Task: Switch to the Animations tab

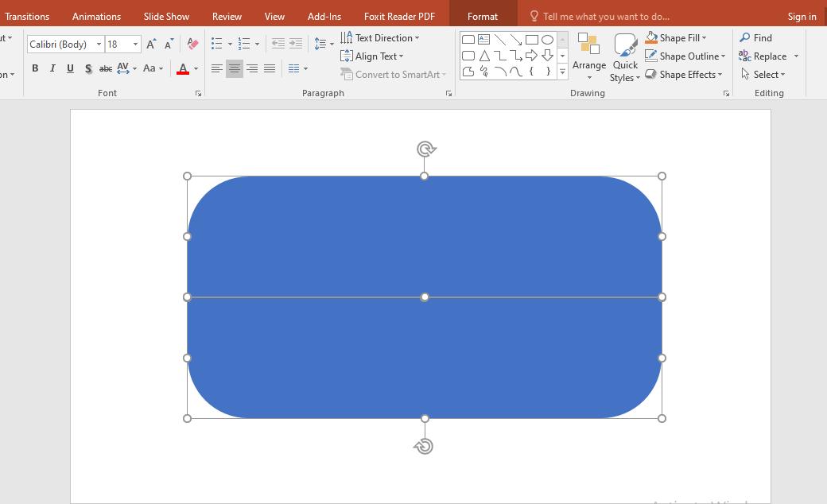Action: pos(96,16)
